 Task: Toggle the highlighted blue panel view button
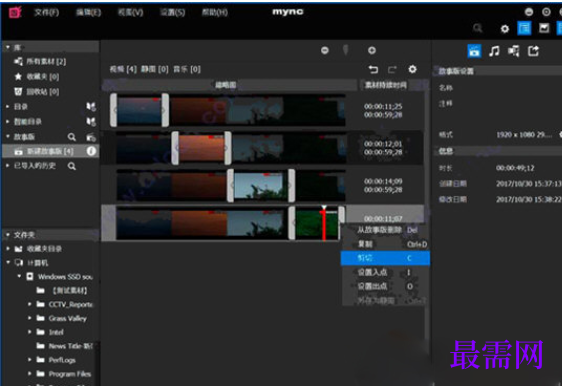click(524, 28)
